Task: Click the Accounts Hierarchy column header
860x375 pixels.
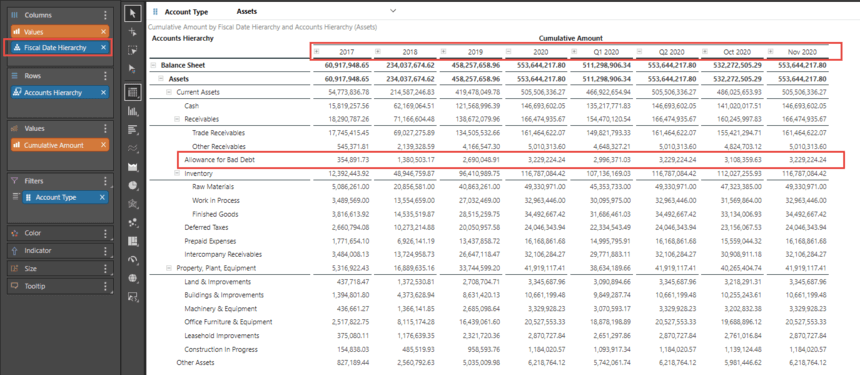Action: (183, 38)
